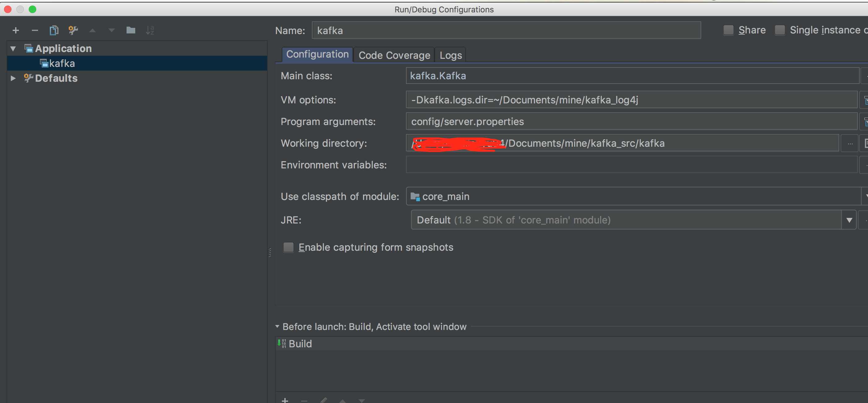
Task: Expand VM options editor
Action: 865,100
